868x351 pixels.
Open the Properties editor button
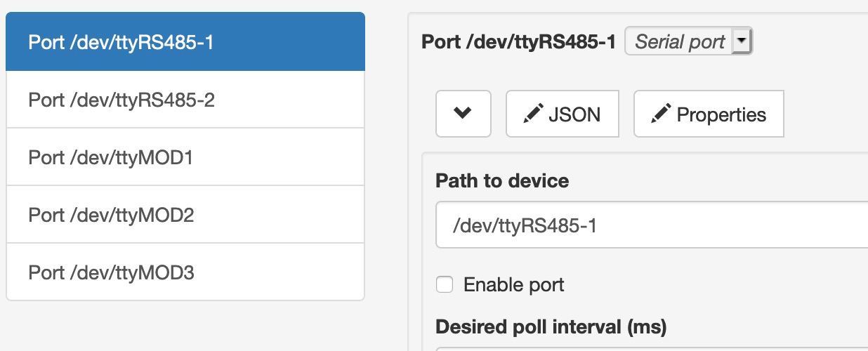click(x=709, y=114)
